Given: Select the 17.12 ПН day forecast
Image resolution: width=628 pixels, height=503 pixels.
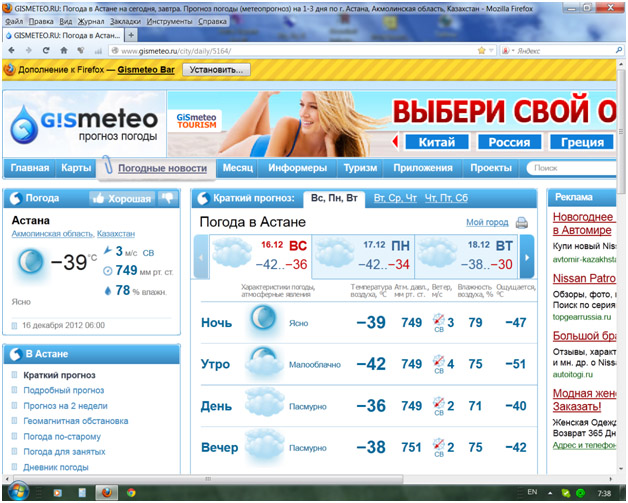Looking at the screenshot, I should (363, 255).
